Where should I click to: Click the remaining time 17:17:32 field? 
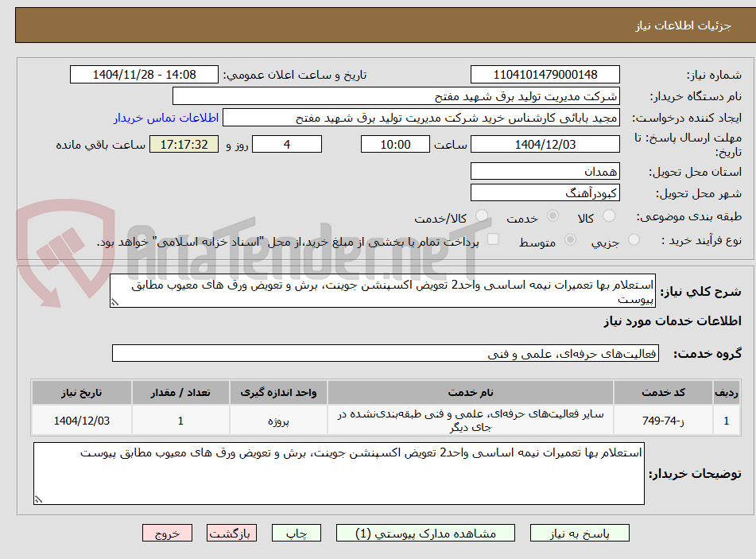184,144
